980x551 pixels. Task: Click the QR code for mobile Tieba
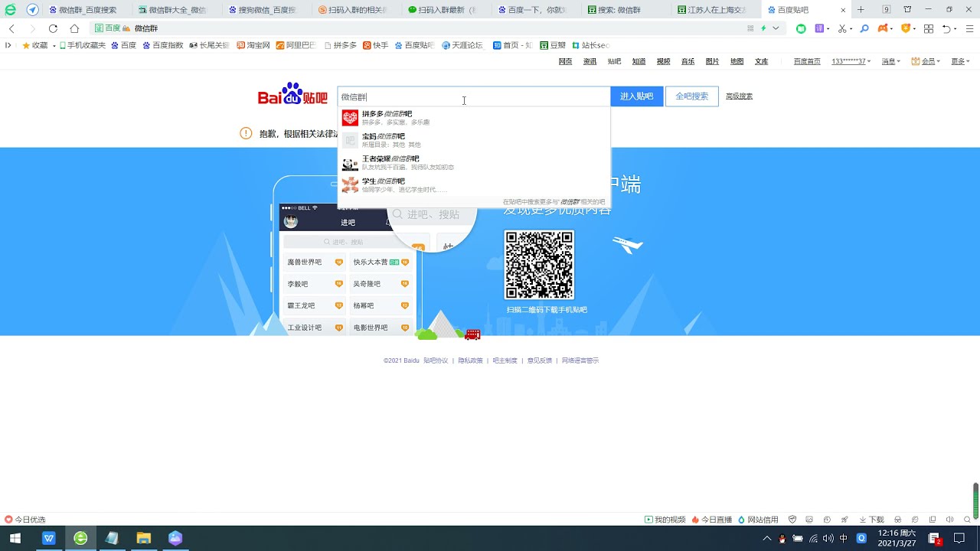(539, 265)
